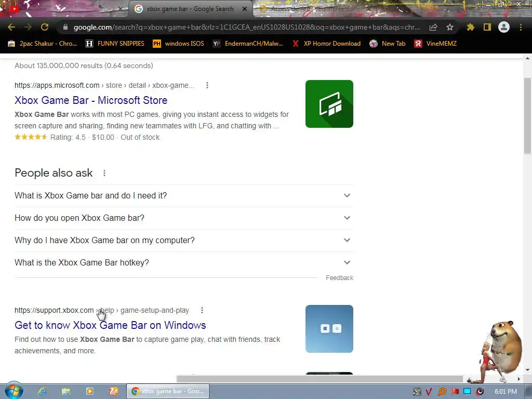Go back to the previous page
This screenshot has height=399, width=532.
[x=11, y=27]
